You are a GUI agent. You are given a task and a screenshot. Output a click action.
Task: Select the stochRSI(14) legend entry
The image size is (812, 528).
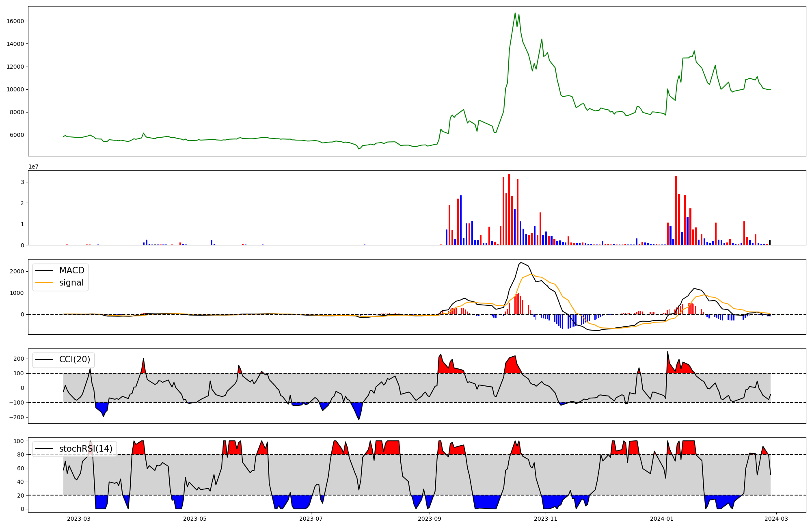86,448
